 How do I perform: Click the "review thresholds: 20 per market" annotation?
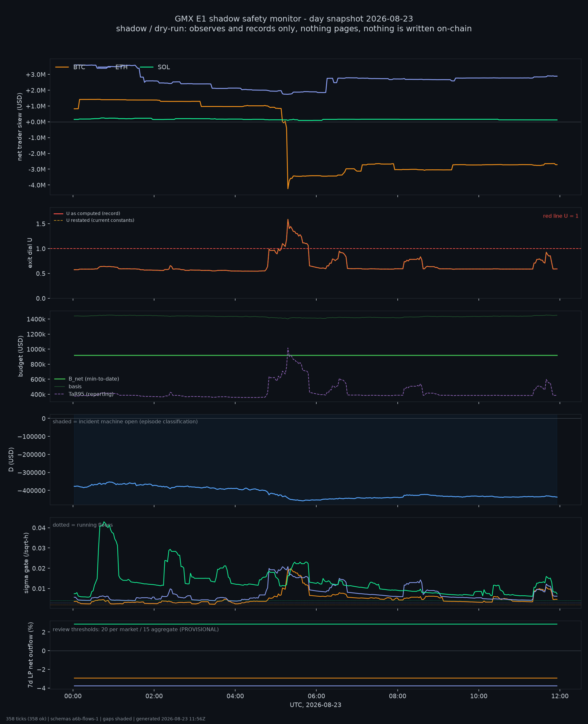point(135,630)
